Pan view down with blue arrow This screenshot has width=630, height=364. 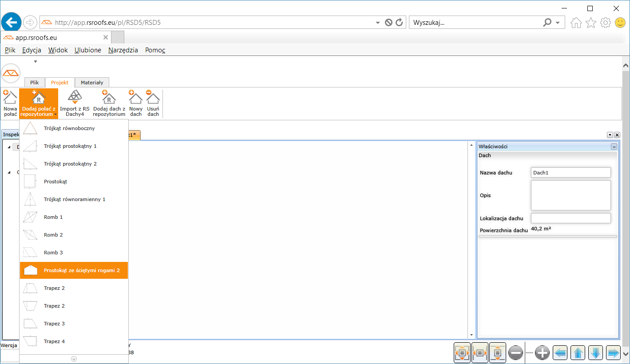pos(595,353)
